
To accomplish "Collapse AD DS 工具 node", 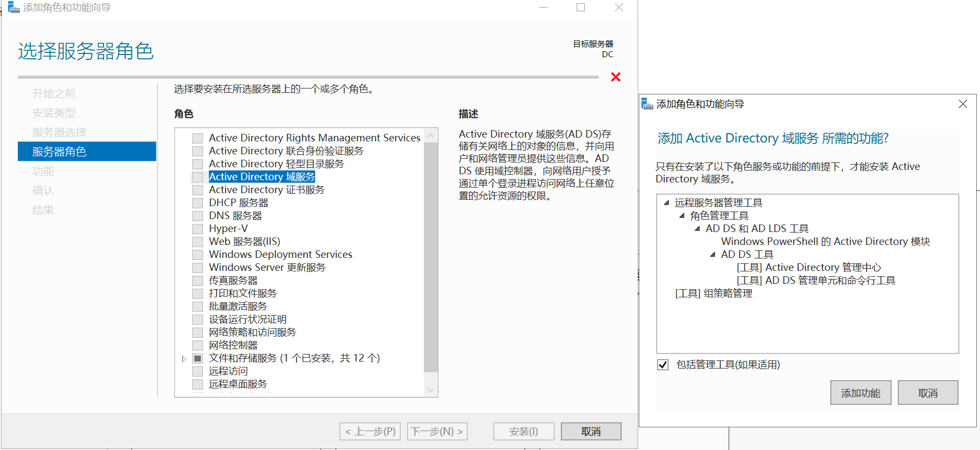I will pyautogui.click(x=713, y=255).
